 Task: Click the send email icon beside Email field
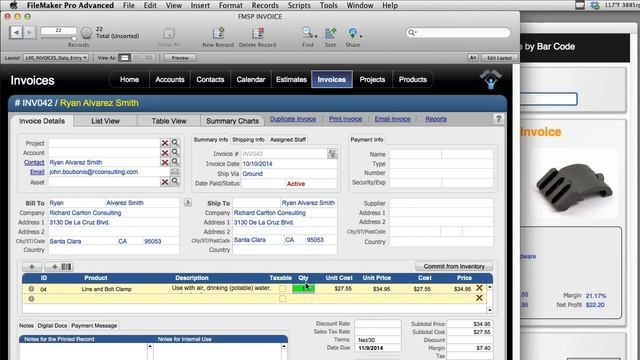[175, 172]
